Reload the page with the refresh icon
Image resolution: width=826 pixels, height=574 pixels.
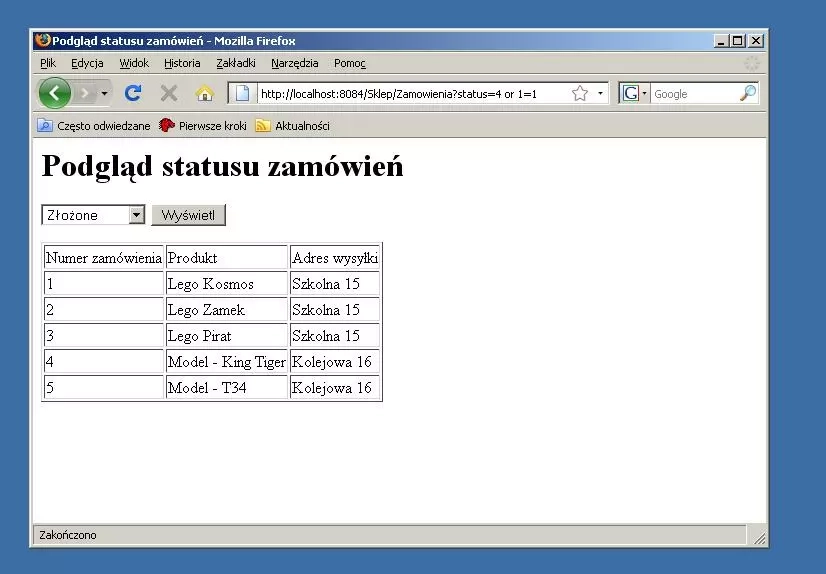(133, 93)
